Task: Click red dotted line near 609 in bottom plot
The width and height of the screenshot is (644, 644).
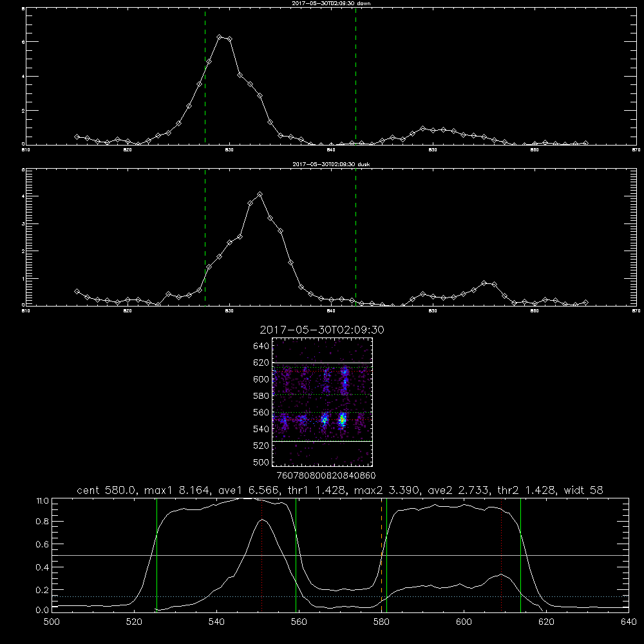Action: [x=501, y=555]
